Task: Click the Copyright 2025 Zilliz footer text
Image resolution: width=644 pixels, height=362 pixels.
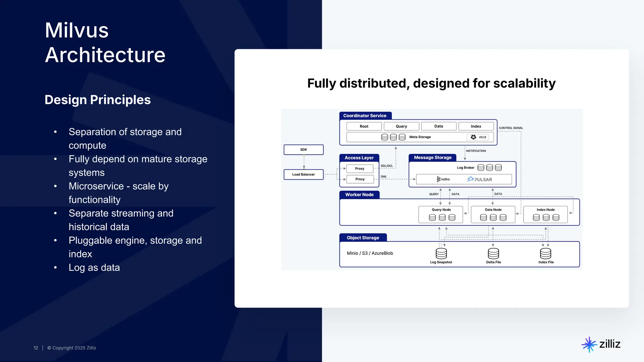Action: click(x=72, y=348)
